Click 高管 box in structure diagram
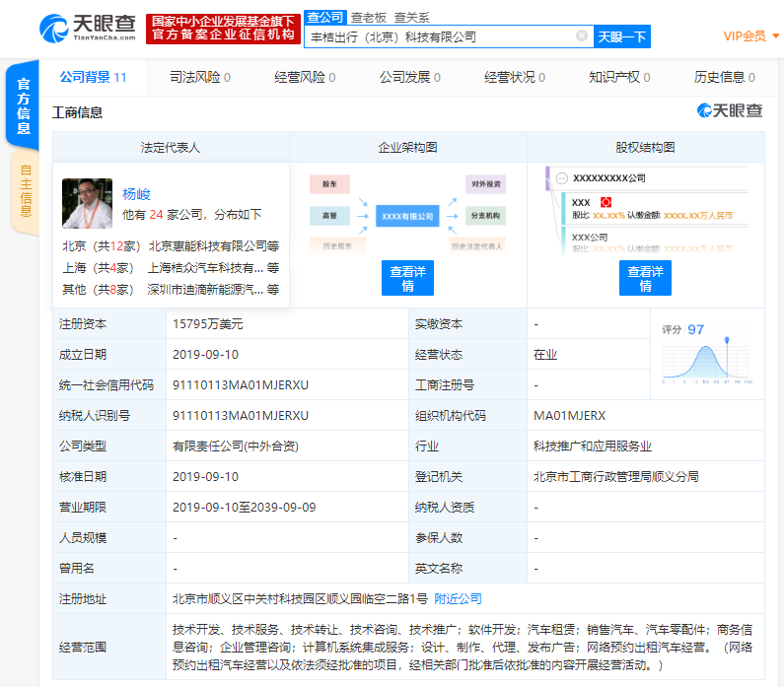 pyautogui.click(x=329, y=215)
